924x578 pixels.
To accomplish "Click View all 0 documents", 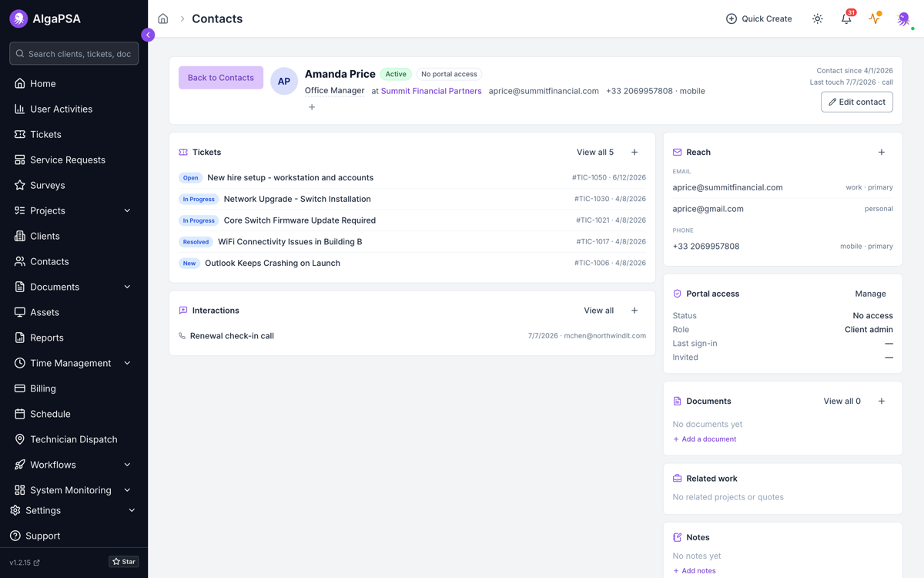I will click(x=842, y=402).
